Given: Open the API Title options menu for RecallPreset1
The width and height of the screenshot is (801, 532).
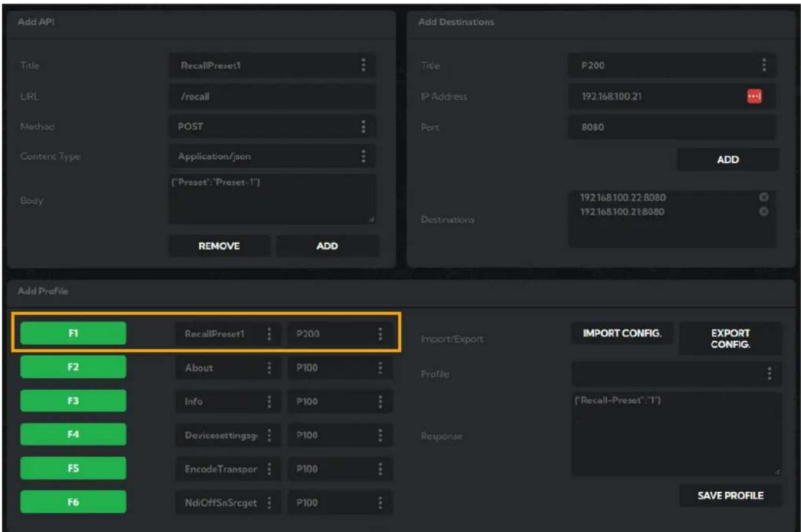Looking at the screenshot, I should pos(363,65).
